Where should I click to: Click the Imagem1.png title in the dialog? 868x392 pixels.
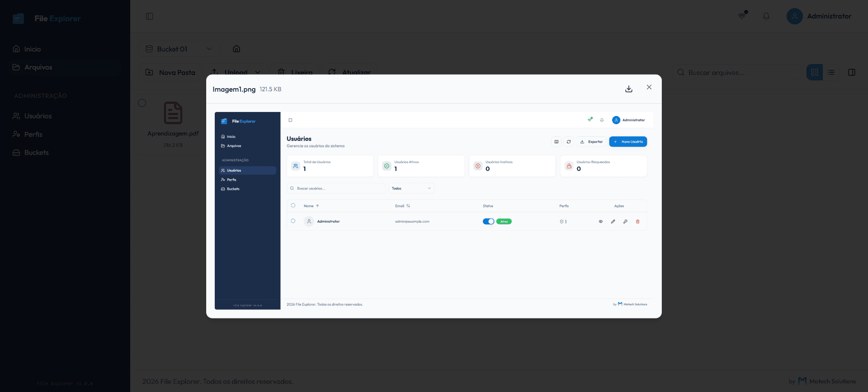pos(234,89)
